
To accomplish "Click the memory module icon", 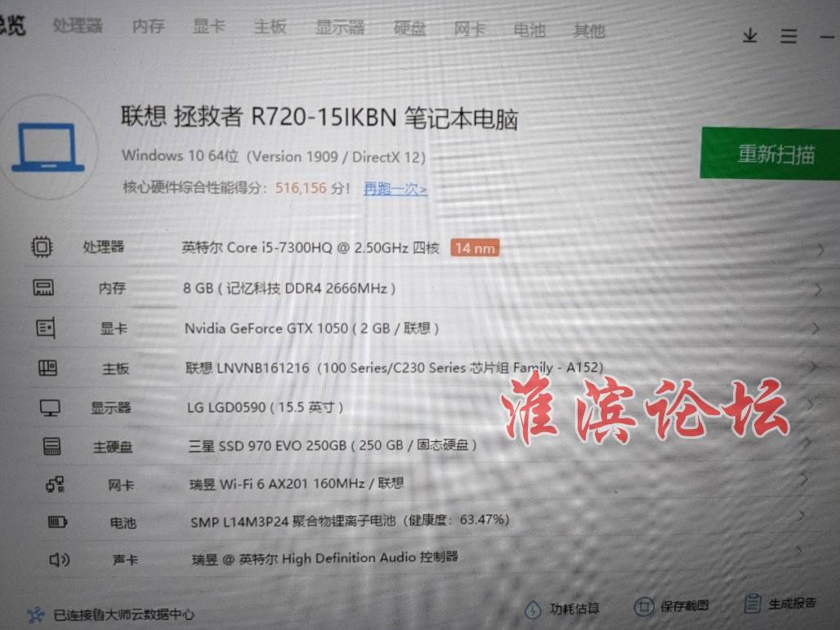I will coord(43,288).
